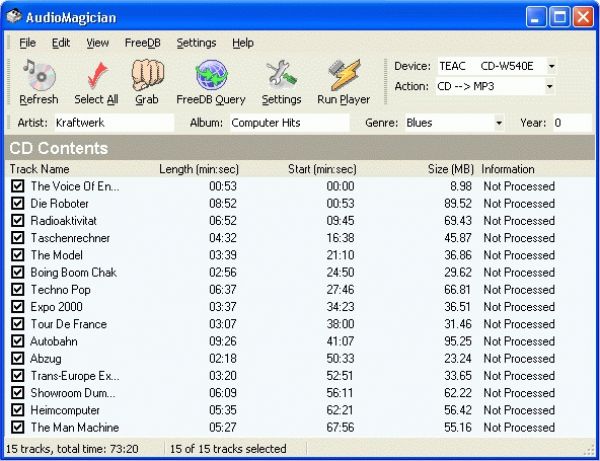Open the File menu

tap(27, 43)
